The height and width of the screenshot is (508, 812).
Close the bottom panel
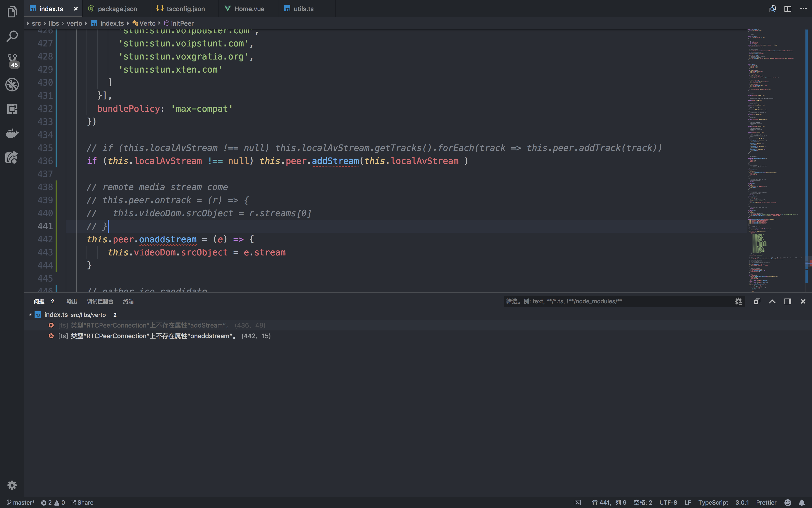pyautogui.click(x=803, y=301)
